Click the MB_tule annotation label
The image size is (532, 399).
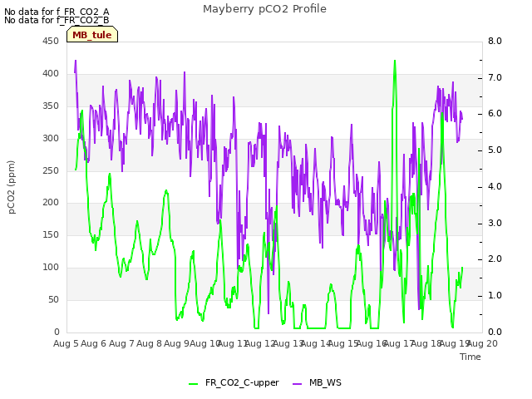pyautogui.click(x=92, y=35)
